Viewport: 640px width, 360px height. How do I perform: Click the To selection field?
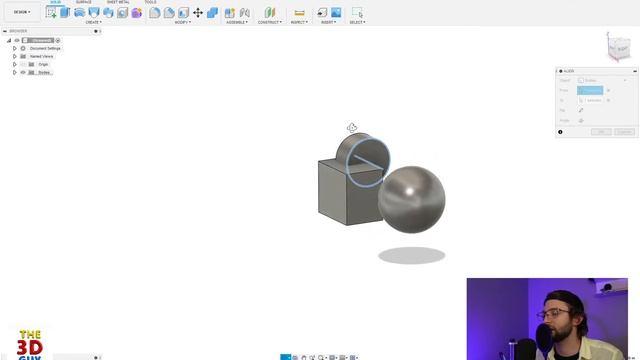pos(590,100)
